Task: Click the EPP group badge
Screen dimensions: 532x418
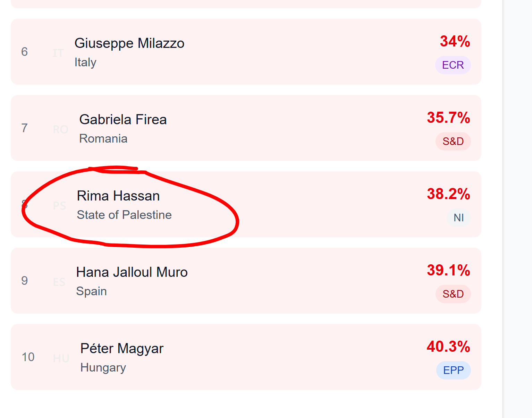Action: tap(453, 370)
